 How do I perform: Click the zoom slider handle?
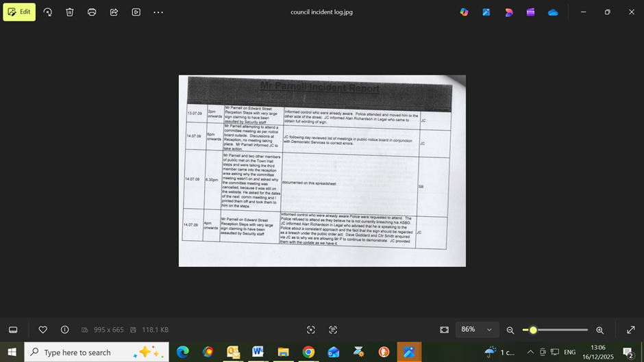click(x=533, y=330)
